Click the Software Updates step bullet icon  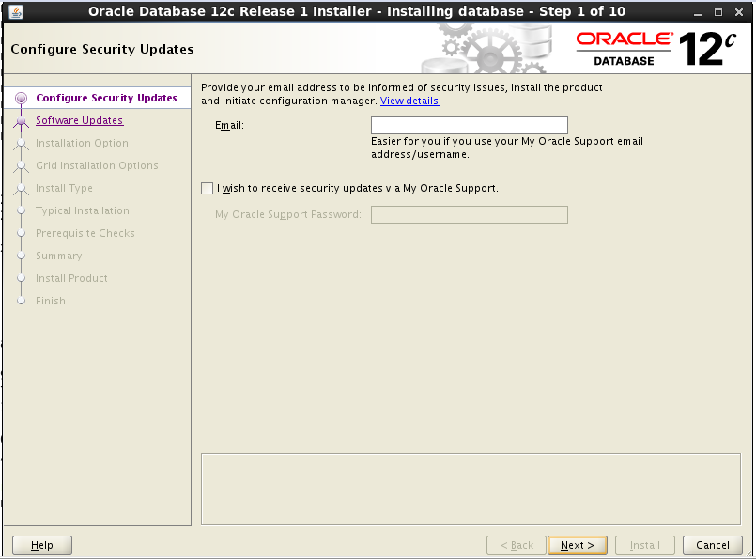point(21,121)
